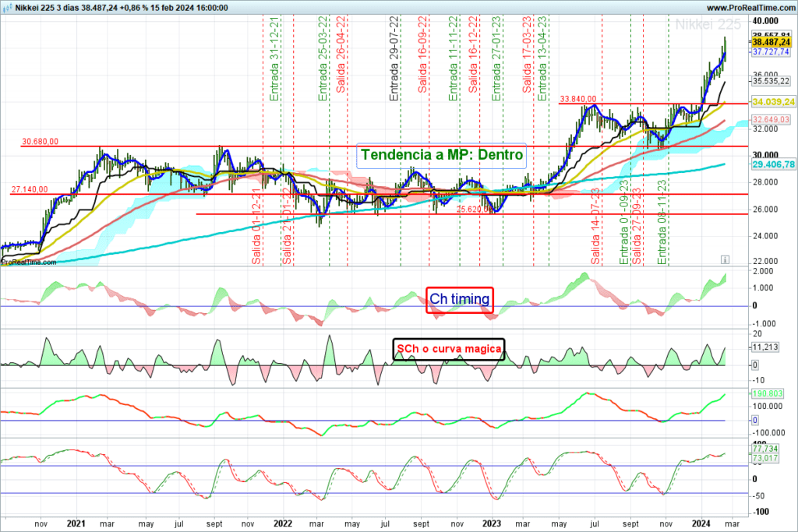Click the 'Entrada 25-03-22' vertical marker label

click(323, 58)
